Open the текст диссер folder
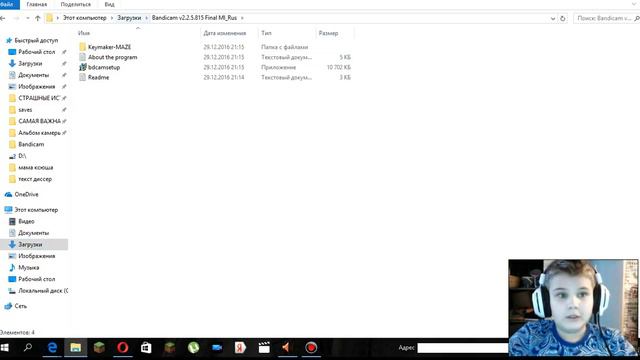Image resolution: width=640 pixels, height=360 pixels. (35, 179)
